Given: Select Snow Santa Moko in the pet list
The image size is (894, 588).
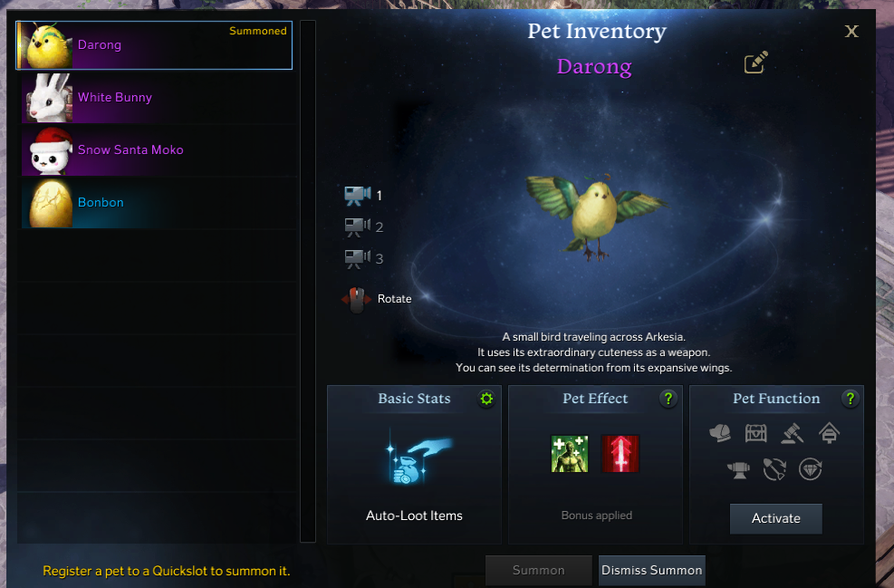Looking at the screenshot, I should pyautogui.click(x=158, y=150).
